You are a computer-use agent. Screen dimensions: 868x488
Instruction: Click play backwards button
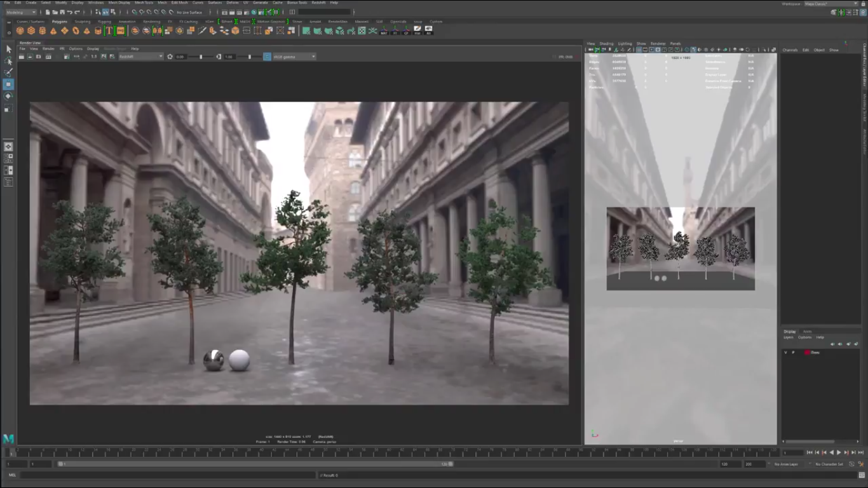click(831, 452)
